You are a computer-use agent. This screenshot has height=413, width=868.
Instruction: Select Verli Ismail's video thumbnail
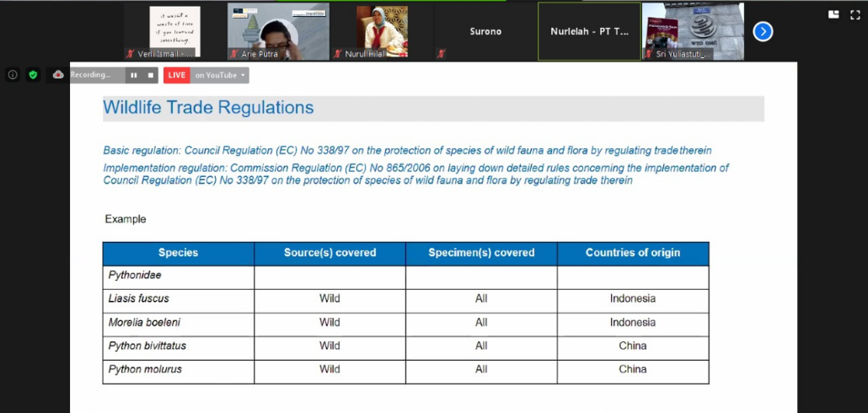point(174,31)
